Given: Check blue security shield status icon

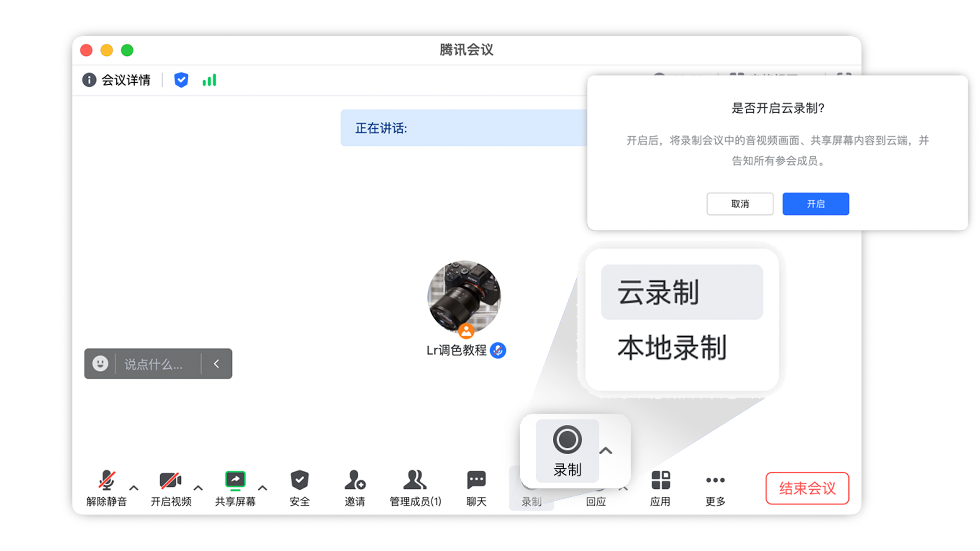Looking at the screenshot, I should point(181,80).
